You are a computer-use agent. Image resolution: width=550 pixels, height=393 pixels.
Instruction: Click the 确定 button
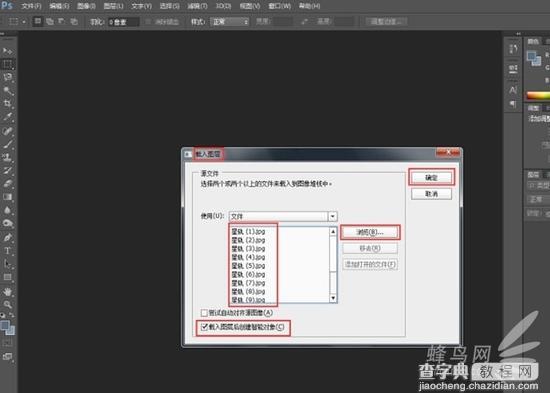pos(431,178)
